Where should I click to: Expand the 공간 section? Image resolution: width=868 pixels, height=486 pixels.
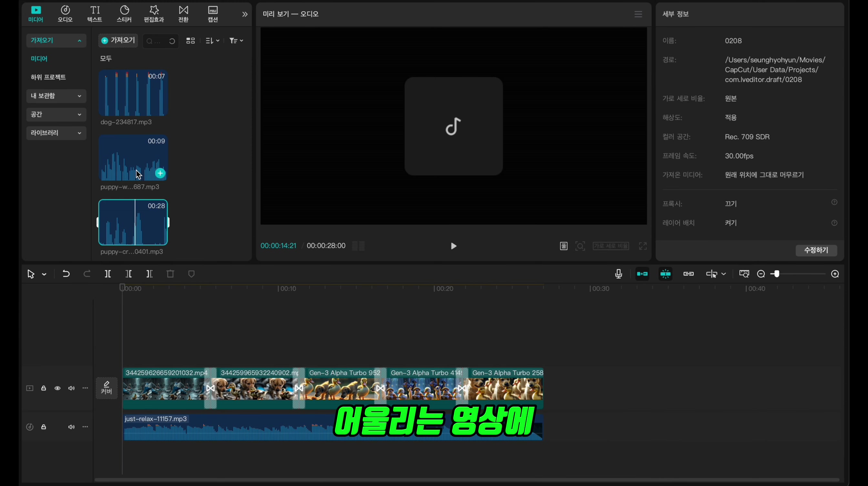(x=56, y=114)
